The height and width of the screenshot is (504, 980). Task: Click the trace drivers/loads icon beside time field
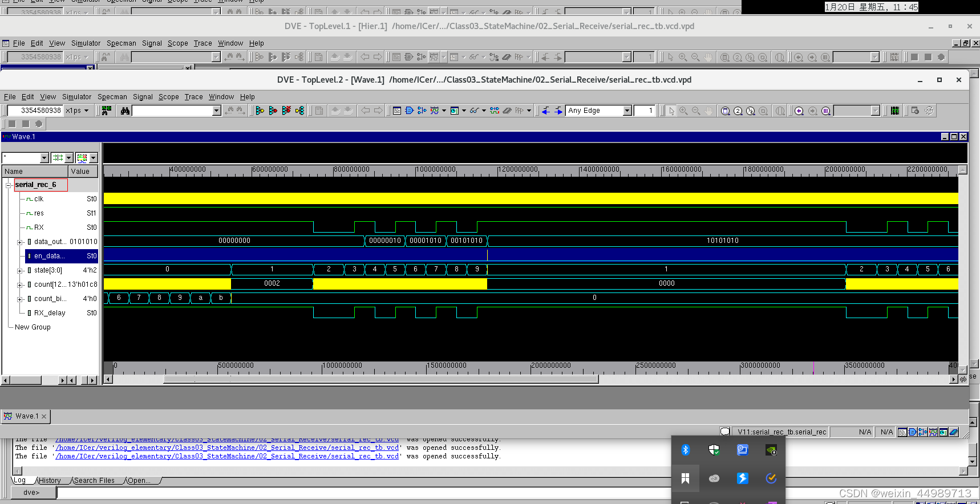106,111
